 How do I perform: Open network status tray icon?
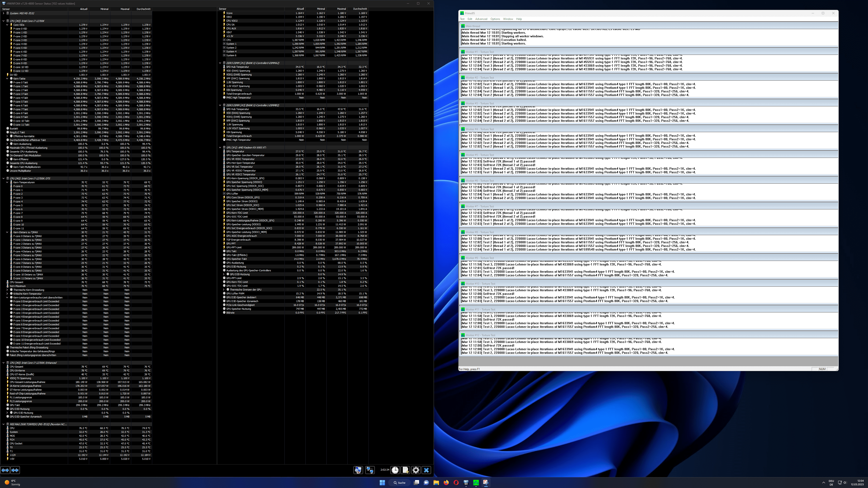(840, 483)
